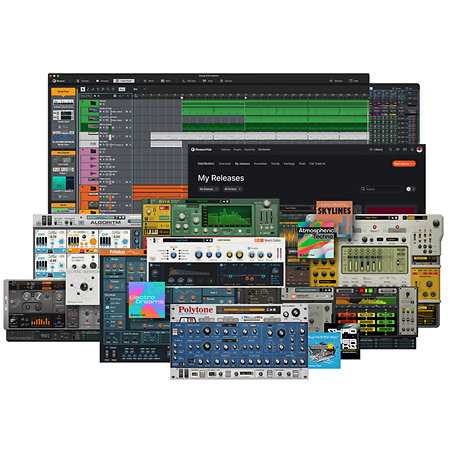
Task: Click the Friktion device title
Action: coord(117,252)
